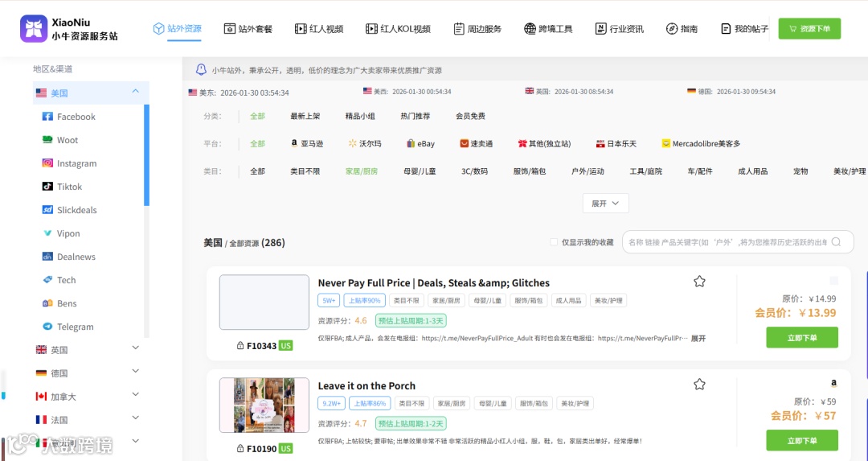
Task: Select category filter 热门推荐
Action: [x=416, y=116]
